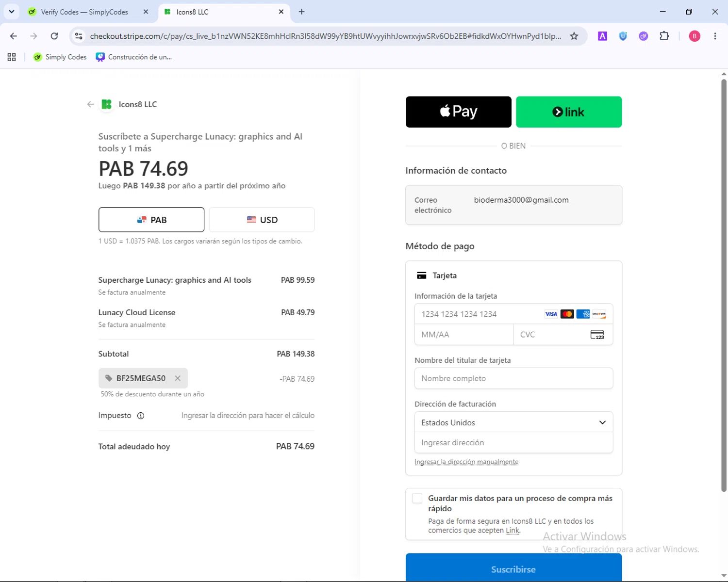Open the Bitwarden shield extension icon

point(623,36)
